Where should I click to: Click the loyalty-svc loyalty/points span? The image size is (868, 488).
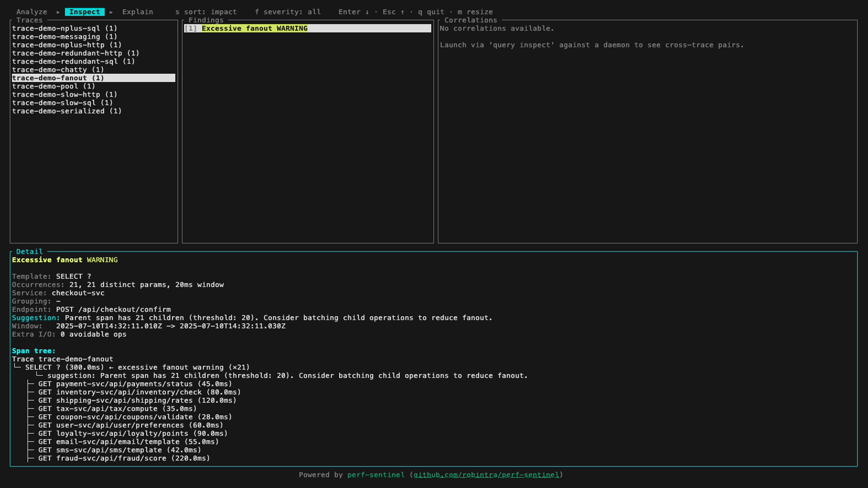point(133,434)
